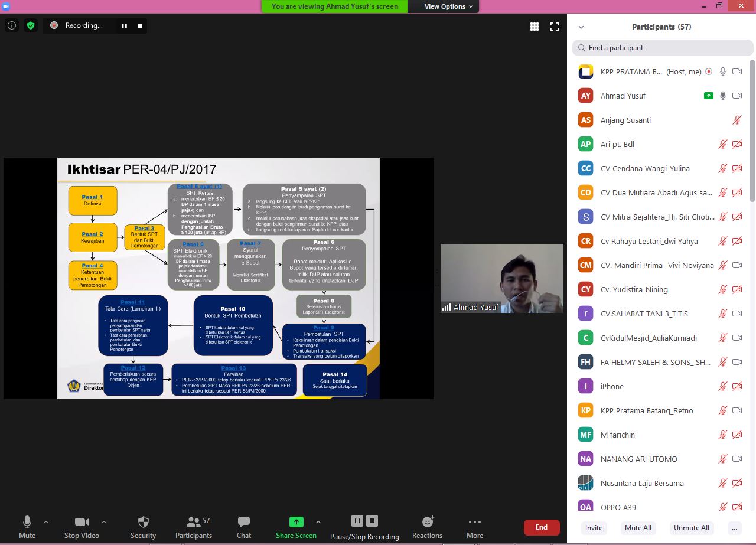The height and width of the screenshot is (545, 756).
Task: Toggle the Participants panel
Action: click(x=194, y=527)
